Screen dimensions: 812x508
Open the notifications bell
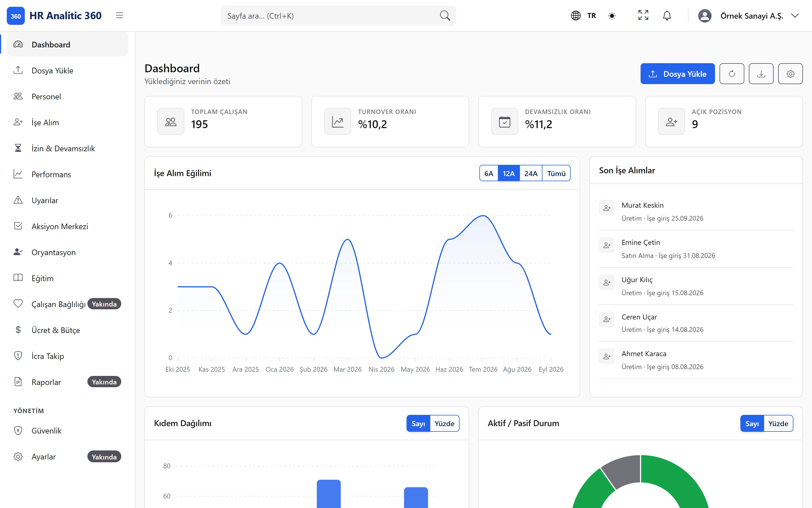[x=667, y=16]
